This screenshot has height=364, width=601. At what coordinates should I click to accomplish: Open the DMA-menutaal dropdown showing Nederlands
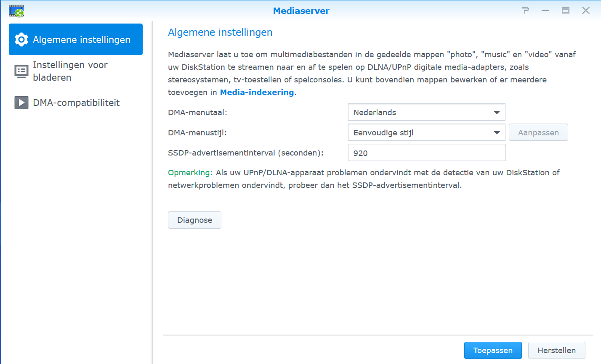coord(426,112)
